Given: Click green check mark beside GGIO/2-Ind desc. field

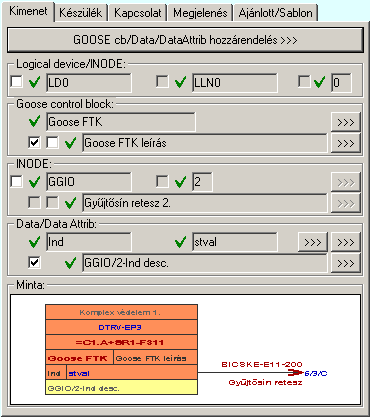Looking at the screenshot, I should point(71,263).
